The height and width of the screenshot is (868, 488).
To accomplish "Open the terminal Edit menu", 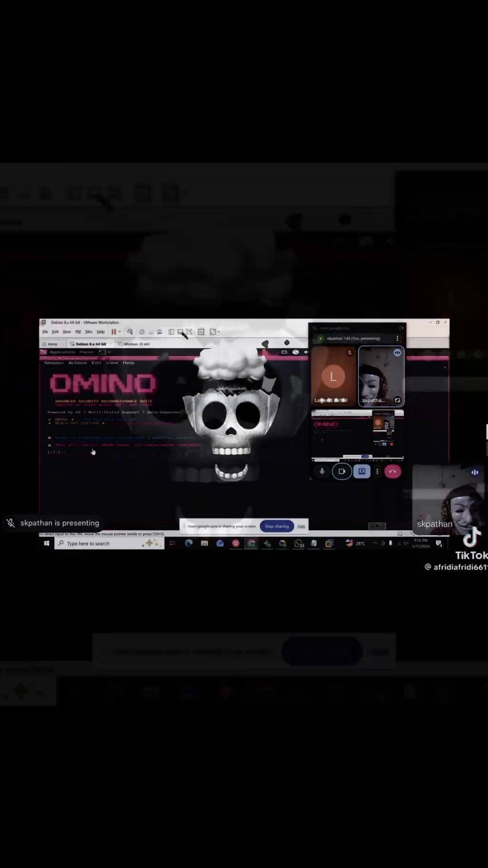I will point(96,363).
